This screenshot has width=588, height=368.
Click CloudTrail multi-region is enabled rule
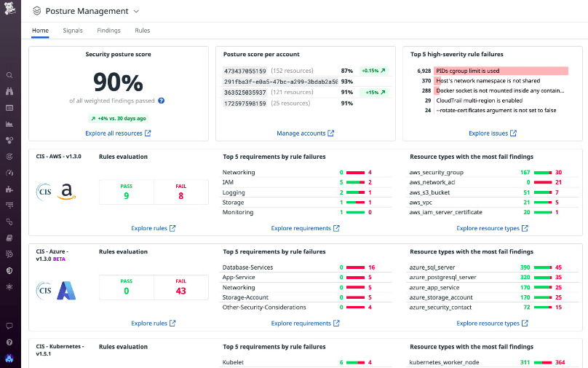480,101
